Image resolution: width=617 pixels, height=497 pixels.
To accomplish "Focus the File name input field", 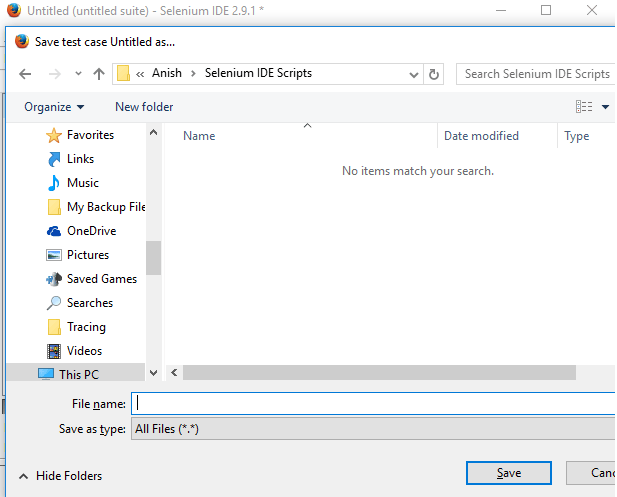I will click(x=373, y=403).
